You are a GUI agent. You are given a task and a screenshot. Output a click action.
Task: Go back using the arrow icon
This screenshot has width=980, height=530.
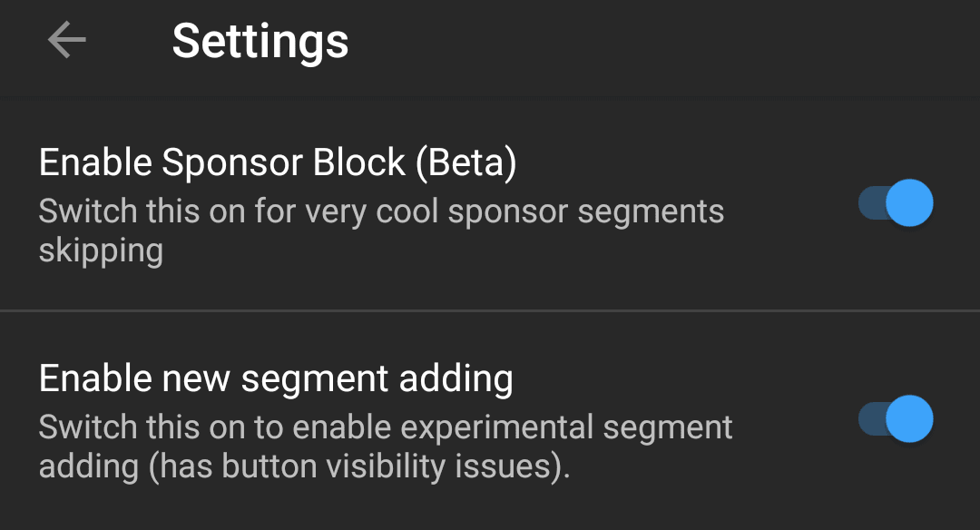(67, 40)
